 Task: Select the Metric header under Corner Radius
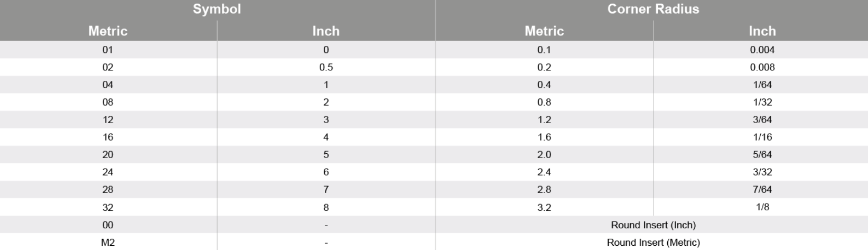pos(544,31)
